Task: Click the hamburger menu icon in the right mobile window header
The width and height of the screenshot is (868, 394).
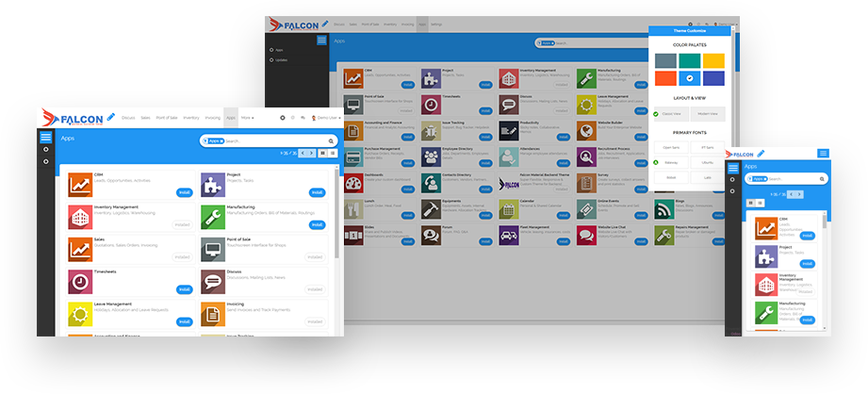Action: point(823,154)
